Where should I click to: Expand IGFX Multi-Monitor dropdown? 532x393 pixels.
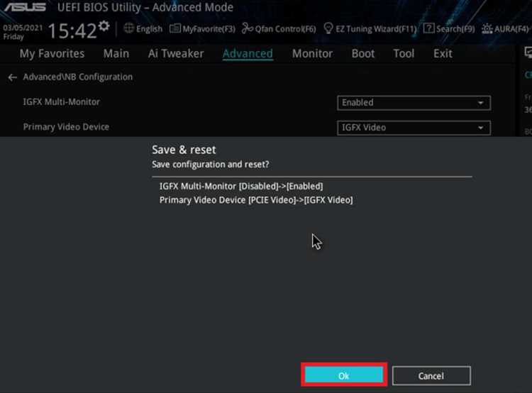coord(414,103)
